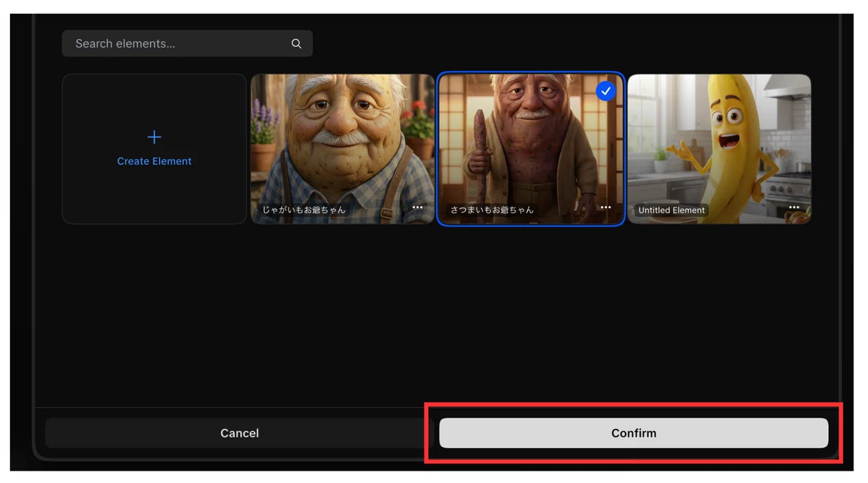Select the banana character thumbnail
The height and width of the screenshot is (483, 868).
(x=719, y=149)
